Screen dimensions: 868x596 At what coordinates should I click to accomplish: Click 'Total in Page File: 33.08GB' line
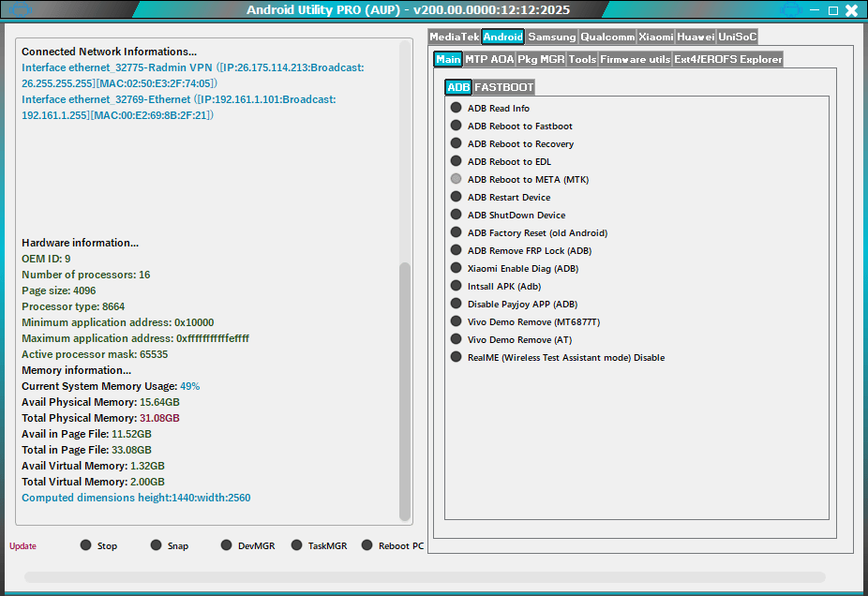click(x=86, y=450)
